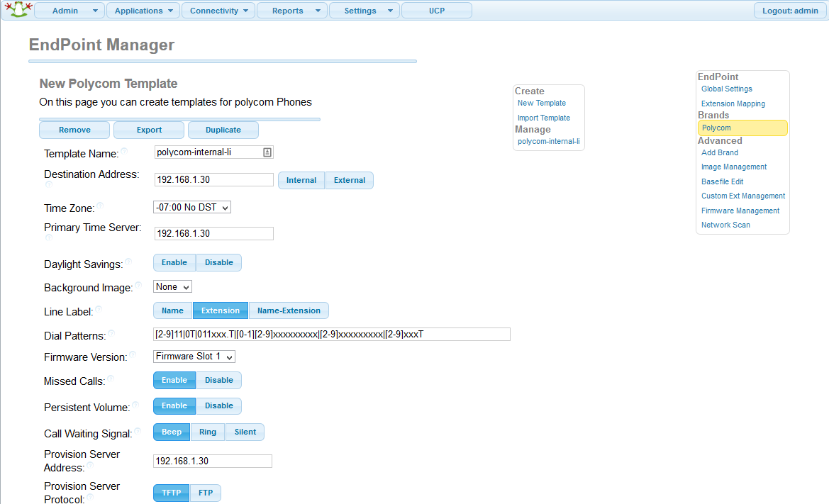Click the FreePBX frog logo
The width and height of the screenshot is (829, 504).
(x=18, y=9)
